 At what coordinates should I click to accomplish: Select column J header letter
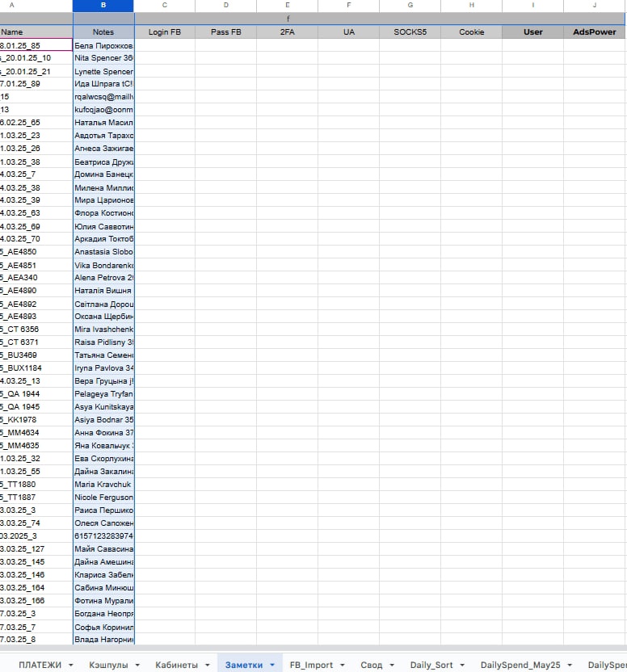[x=595, y=6]
